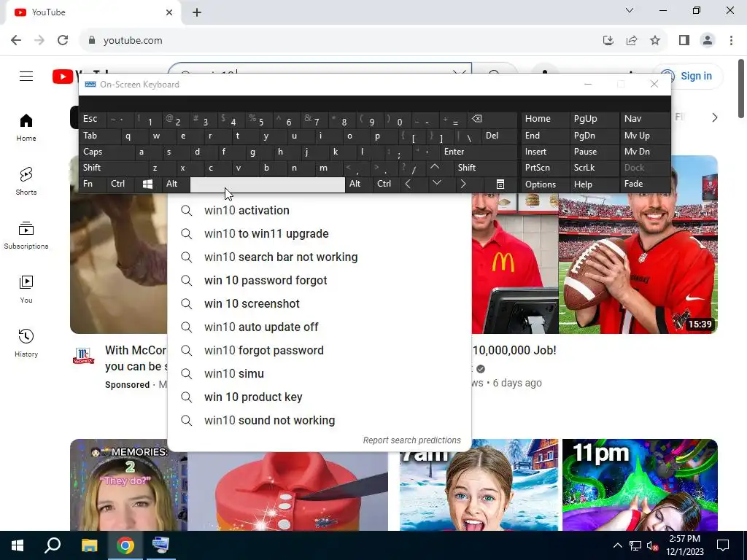Open File Explorer from the taskbar
The image size is (747, 560).
pos(89,545)
